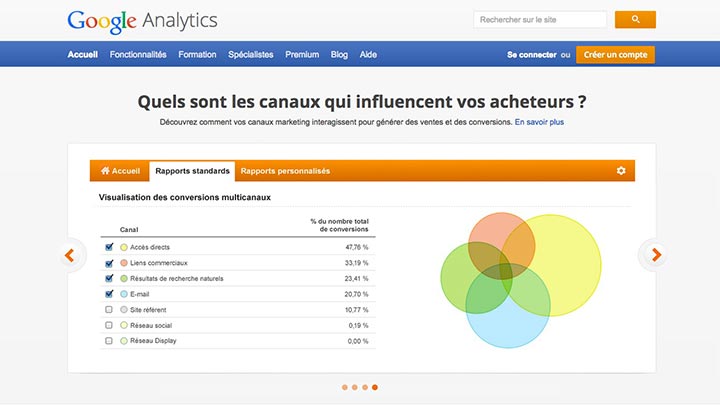Screen dimensions: 720x406
Task: Check the Réseau social channel
Action: pos(109,325)
